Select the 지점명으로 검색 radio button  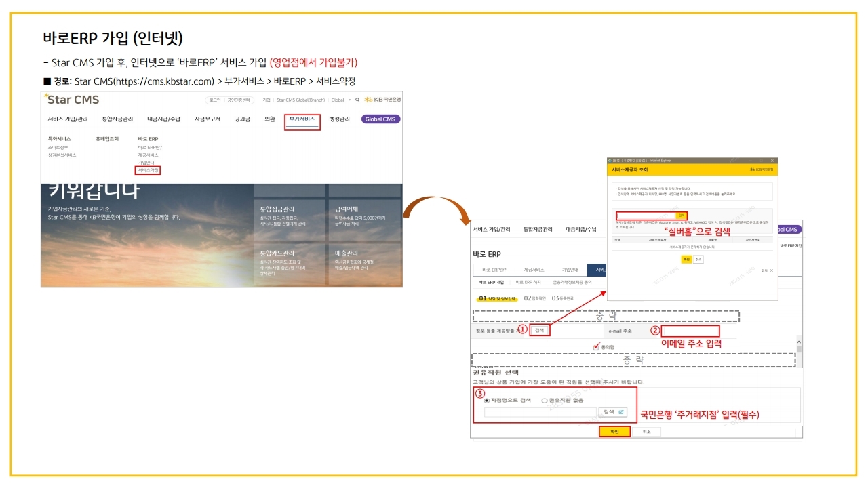point(487,401)
